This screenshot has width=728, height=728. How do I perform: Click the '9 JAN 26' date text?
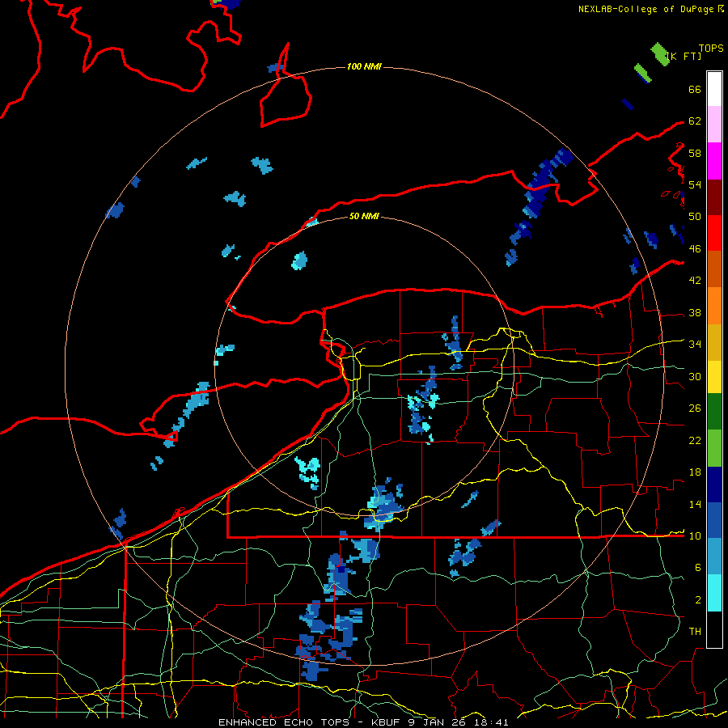click(x=437, y=722)
